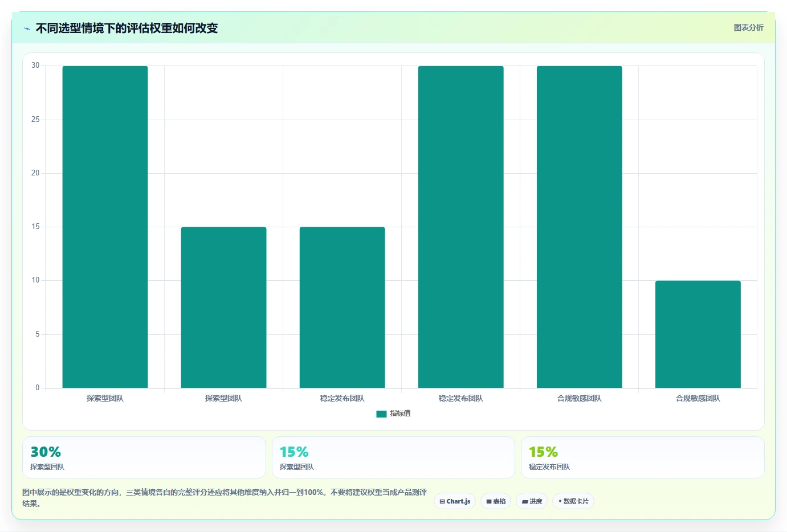Click the lightning icon beside the chart title
Screen dimensions: 787x532
pos(27,28)
